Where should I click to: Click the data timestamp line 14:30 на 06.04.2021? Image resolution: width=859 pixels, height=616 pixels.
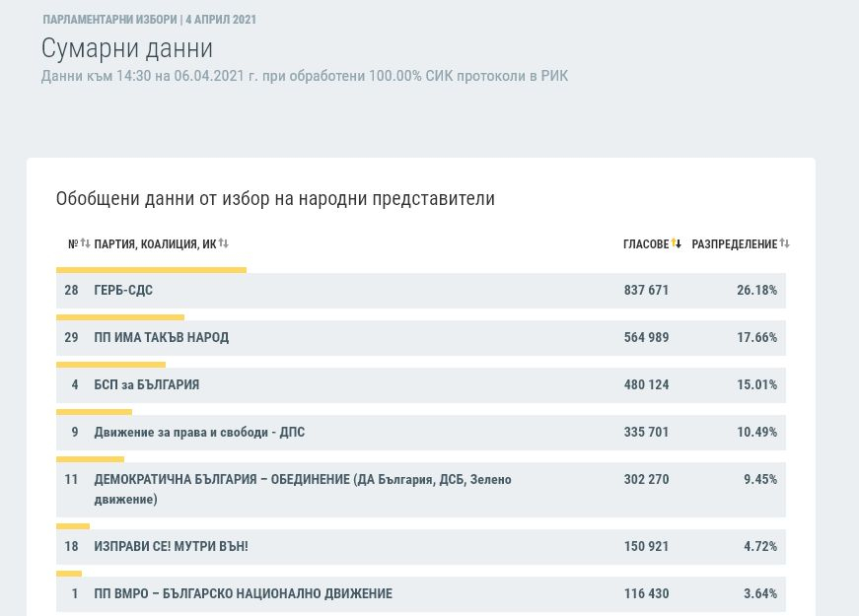click(305, 76)
